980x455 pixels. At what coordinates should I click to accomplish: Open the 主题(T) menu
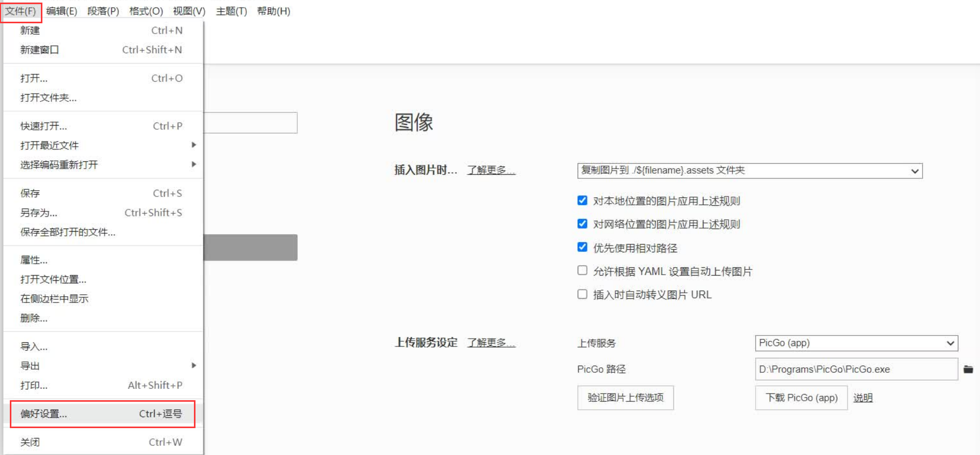[231, 11]
